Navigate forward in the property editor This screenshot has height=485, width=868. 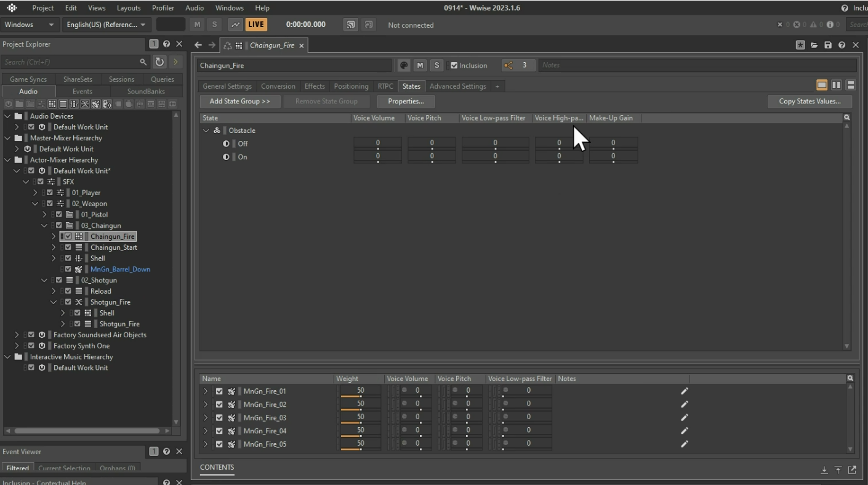[211, 46]
